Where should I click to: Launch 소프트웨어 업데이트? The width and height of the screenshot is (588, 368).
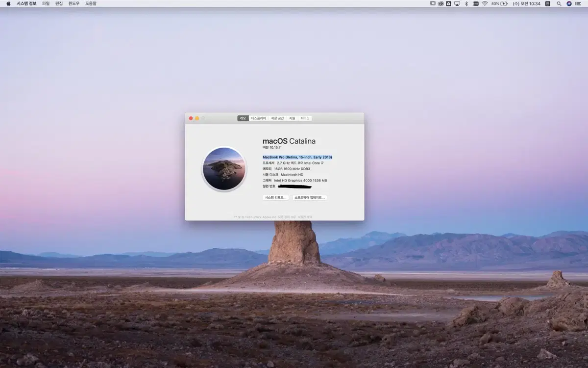(x=311, y=197)
